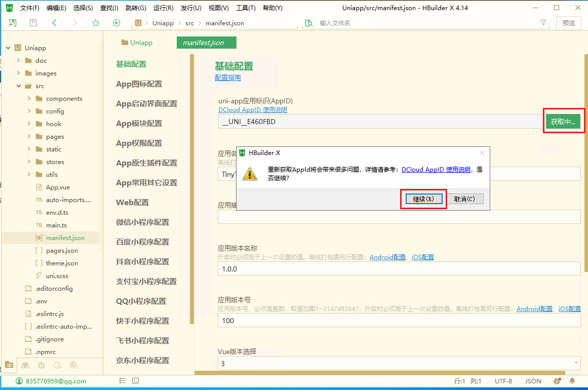Image resolution: width=588 pixels, height=390 pixels.
Task: Collapse the Uniapp project root
Action: pyautogui.click(x=8, y=48)
